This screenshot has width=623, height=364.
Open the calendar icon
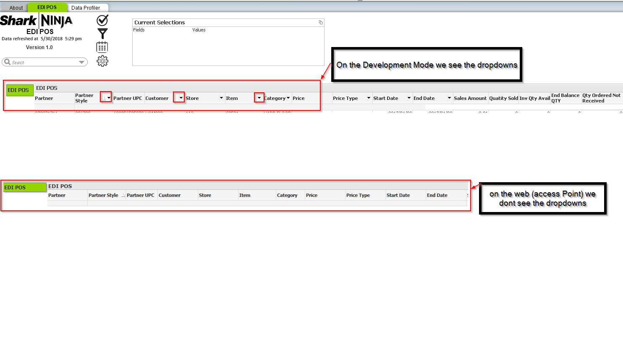102,47
